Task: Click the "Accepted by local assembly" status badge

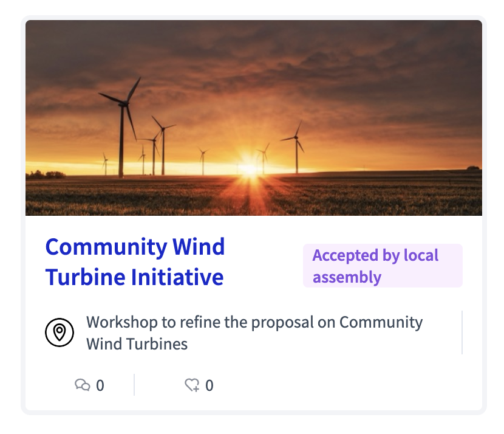Action: [383, 266]
